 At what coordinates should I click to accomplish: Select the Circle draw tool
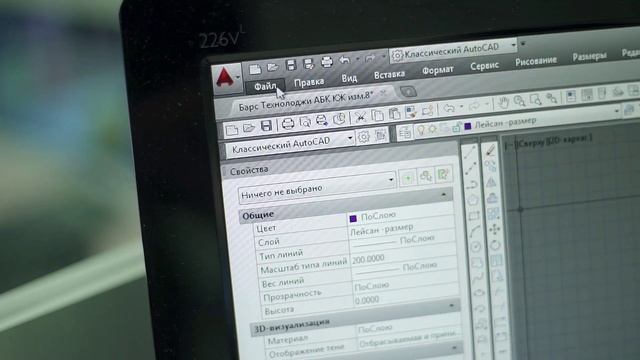475,247
